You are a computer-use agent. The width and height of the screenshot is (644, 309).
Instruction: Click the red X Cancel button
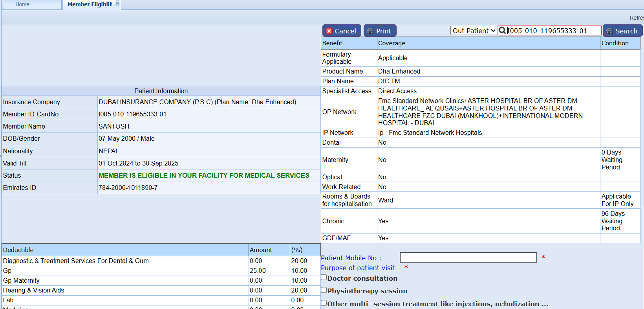[341, 31]
